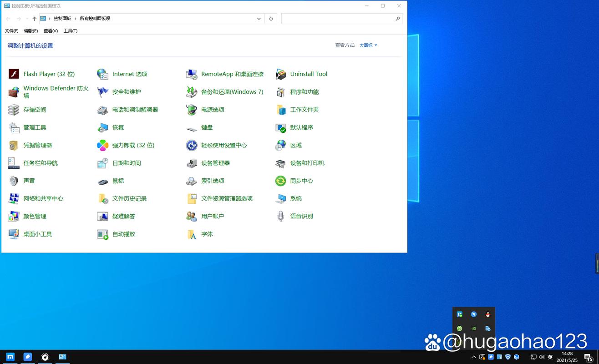
Task: Open the 网络和共享中心 link
Action: pos(43,199)
